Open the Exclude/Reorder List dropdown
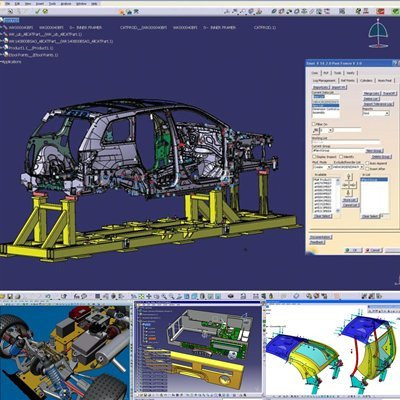Image resolution: width=400 pixels, height=400 pixels. 347,167
